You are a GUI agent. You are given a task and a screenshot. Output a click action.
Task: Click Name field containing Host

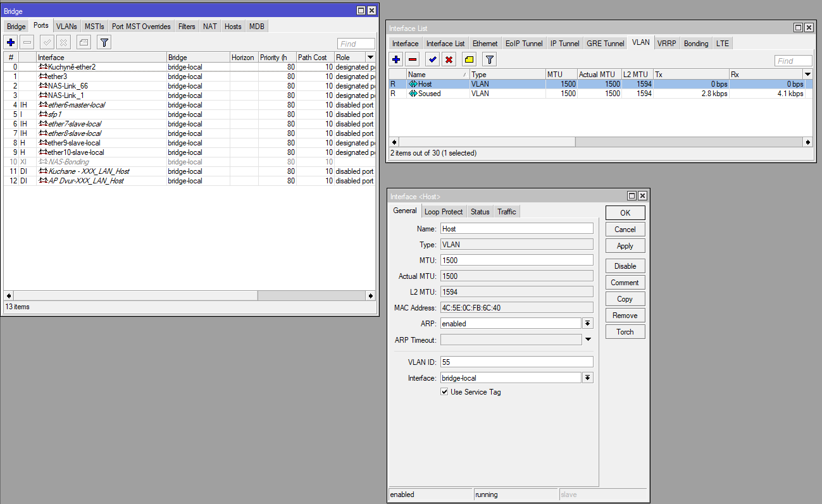(517, 228)
